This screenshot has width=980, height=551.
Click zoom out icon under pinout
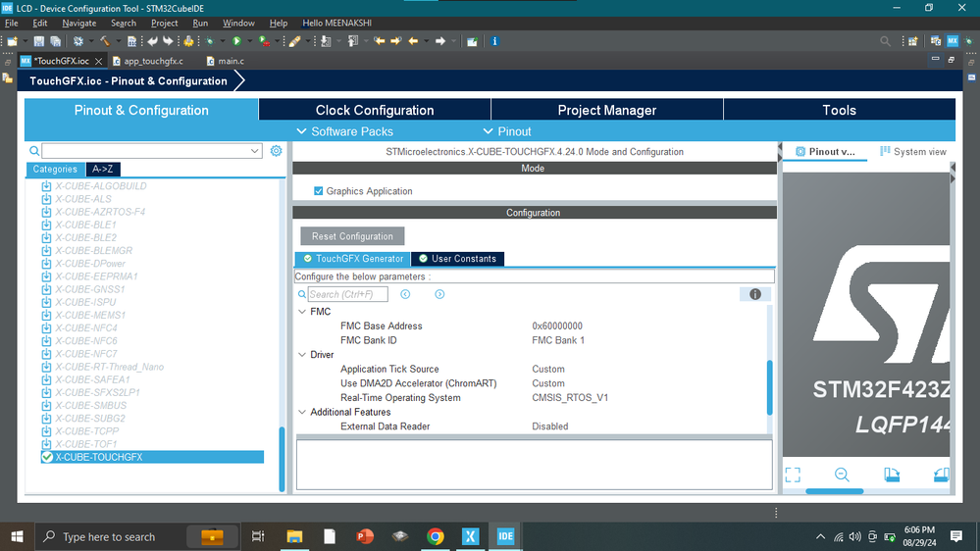pyautogui.click(x=842, y=475)
